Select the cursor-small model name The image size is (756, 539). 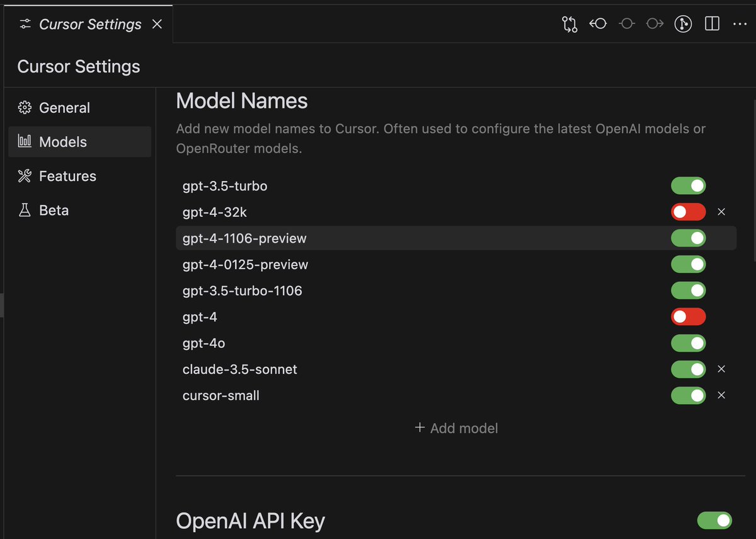(x=220, y=396)
